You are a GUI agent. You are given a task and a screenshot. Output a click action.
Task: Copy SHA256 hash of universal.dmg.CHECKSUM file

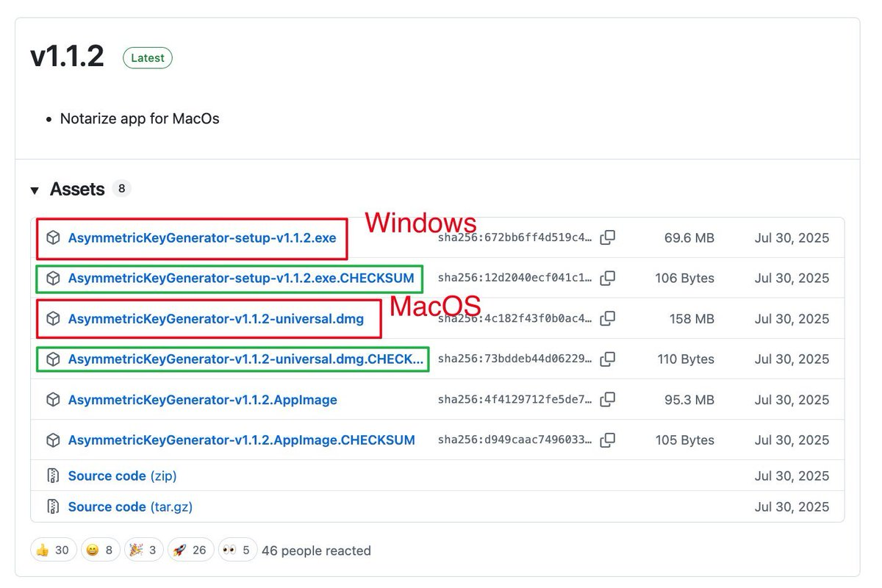click(607, 359)
